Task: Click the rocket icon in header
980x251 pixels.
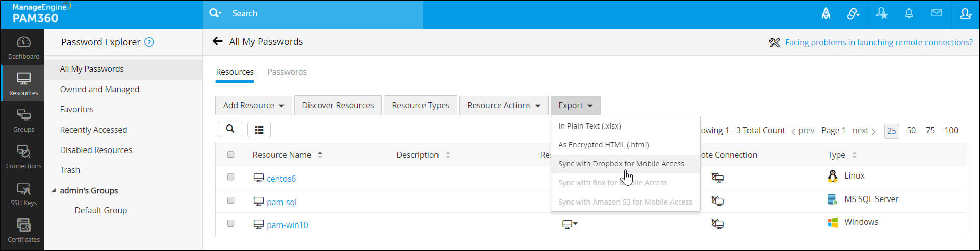Action: [x=826, y=14]
